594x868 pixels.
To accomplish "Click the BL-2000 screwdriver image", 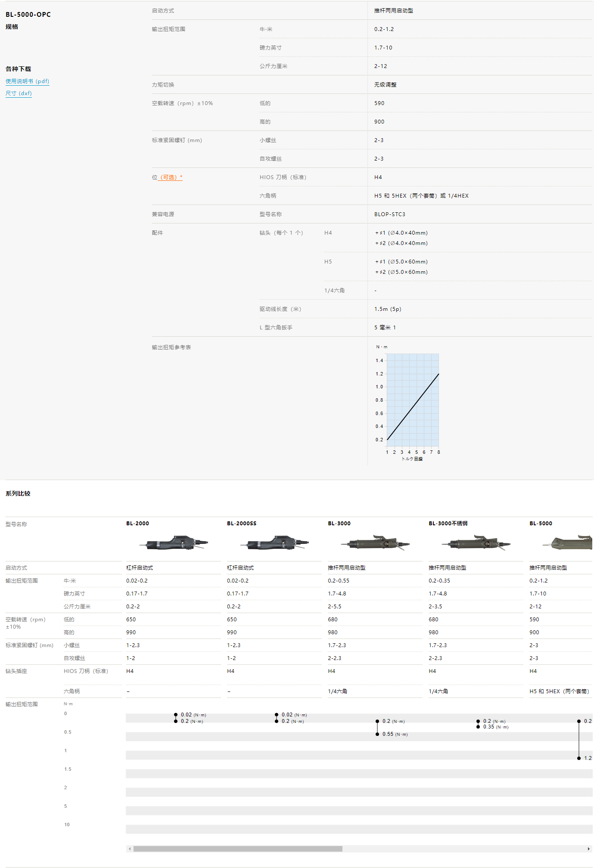I will pyautogui.click(x=174, y=543).
